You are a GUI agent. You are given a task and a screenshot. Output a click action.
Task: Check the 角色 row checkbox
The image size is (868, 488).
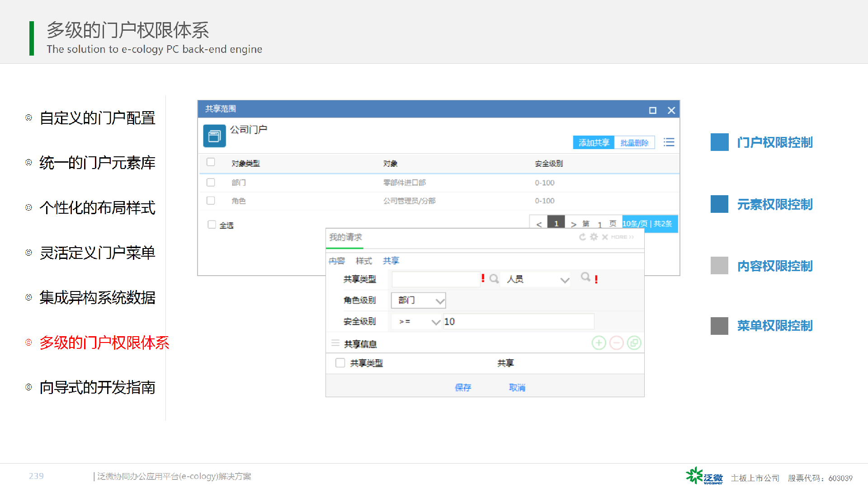pos(211,200)
